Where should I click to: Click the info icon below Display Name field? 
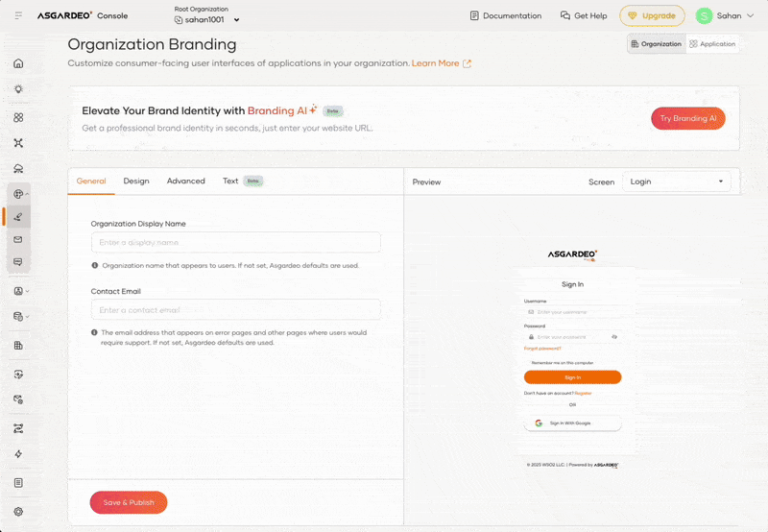tap(94, 265)
